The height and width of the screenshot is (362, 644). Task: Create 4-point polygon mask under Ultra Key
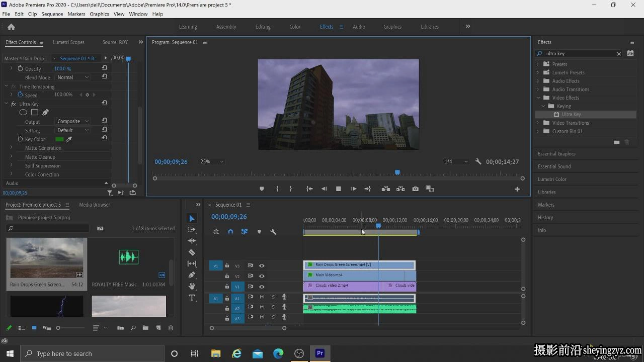pos(34,113)
